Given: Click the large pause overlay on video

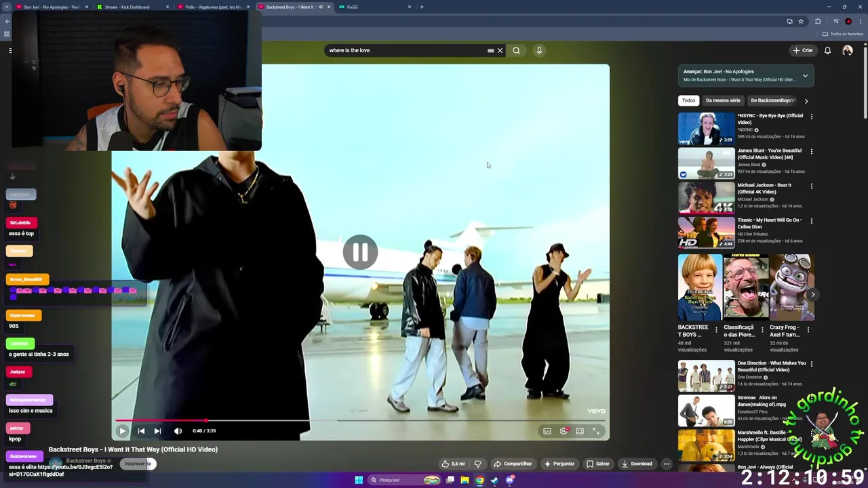Looking at the screenshot, I should 360,252.
